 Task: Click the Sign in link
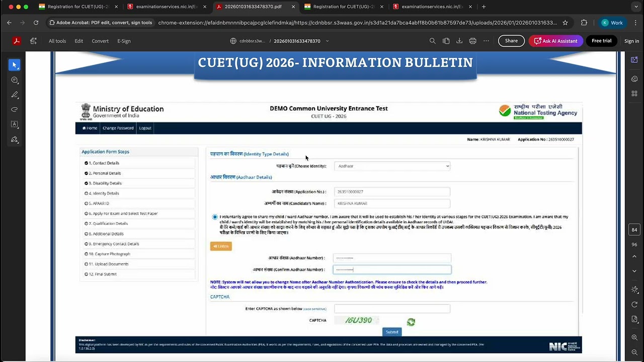[x=631, y=41]
